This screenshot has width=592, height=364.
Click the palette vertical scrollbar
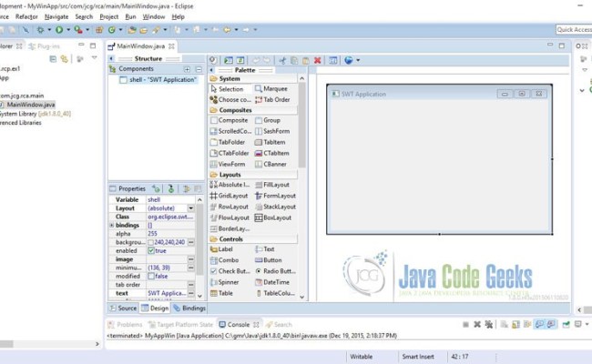coord(301,125)
